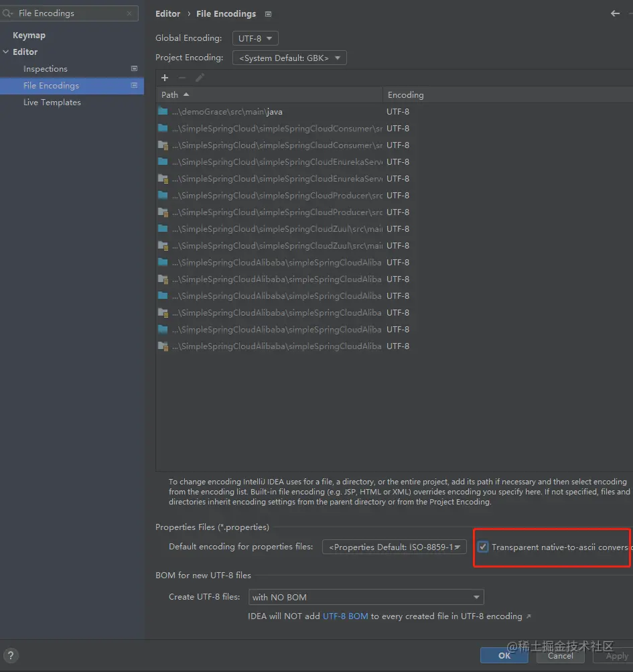Go back with the left arrow

[615, 13]
